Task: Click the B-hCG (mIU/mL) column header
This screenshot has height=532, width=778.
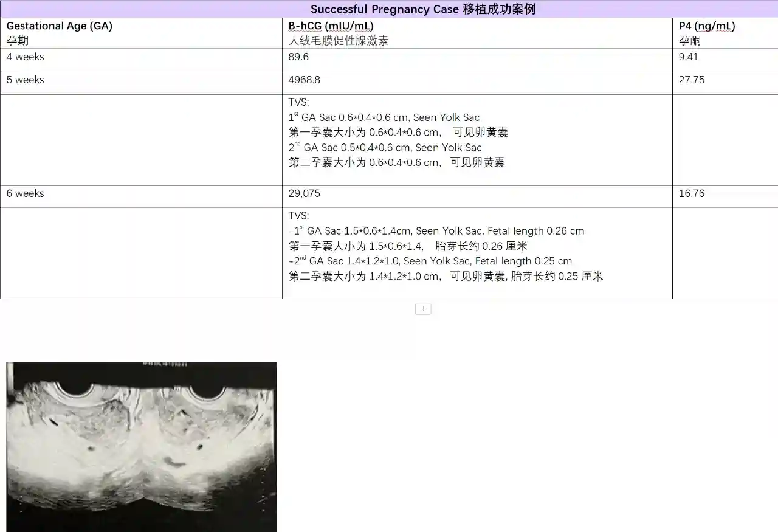Action: 331,26
